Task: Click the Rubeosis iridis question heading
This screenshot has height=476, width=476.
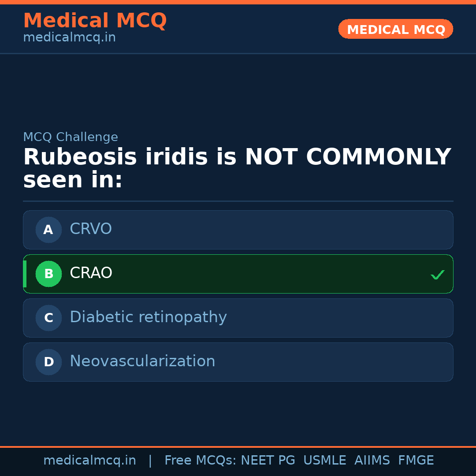Action: pos(237,169)
